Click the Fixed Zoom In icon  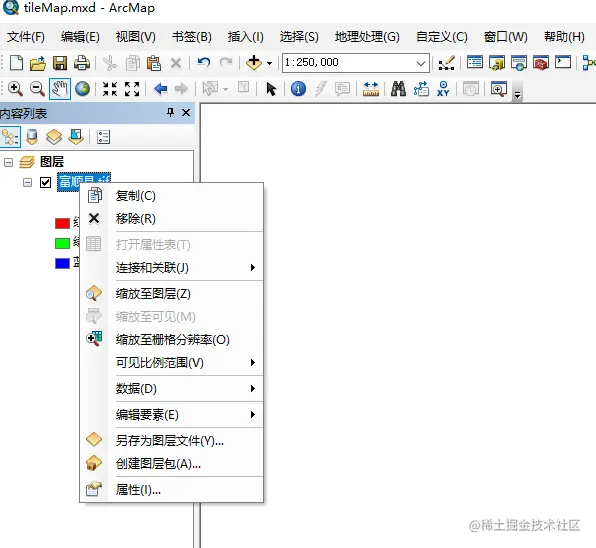(x=110, y=89)
